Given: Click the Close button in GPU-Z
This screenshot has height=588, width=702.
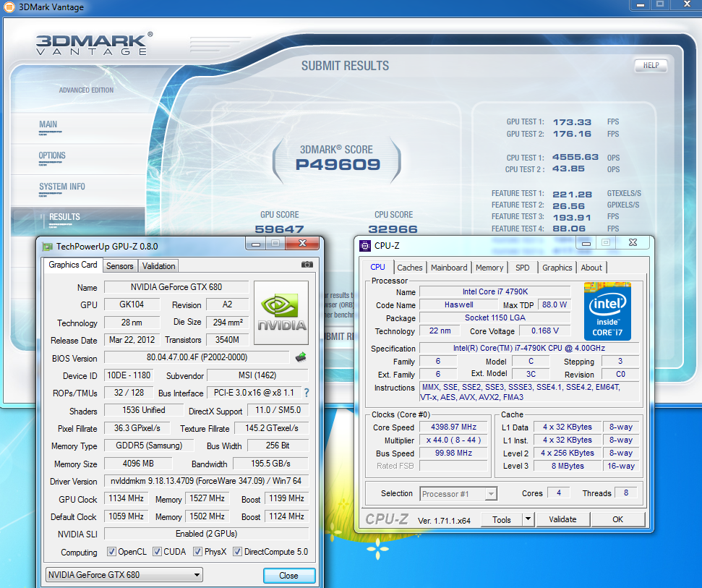Looking at the screenshot, I should tap(288, 576).
